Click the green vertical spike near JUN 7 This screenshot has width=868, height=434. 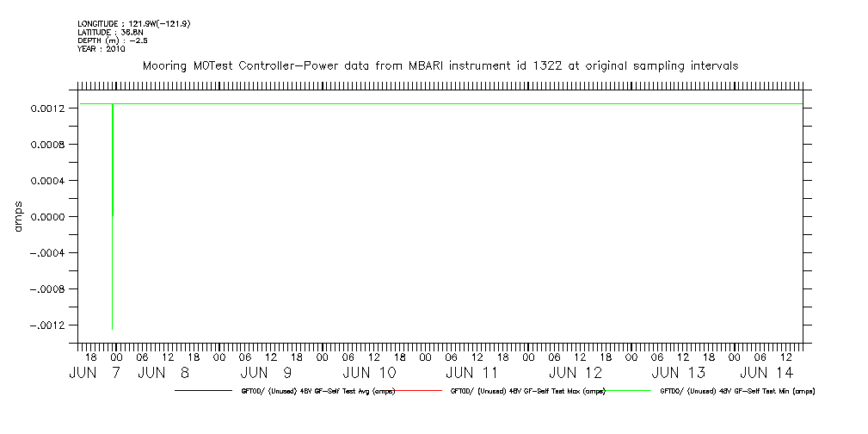click(x=113, y=258)
